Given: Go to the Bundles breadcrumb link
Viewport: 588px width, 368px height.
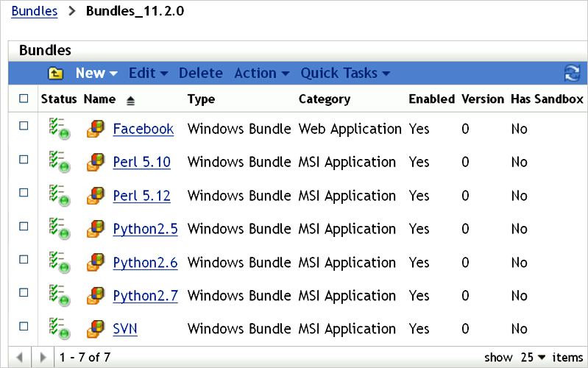Looking at the screenshot, I should click(35, 11).
